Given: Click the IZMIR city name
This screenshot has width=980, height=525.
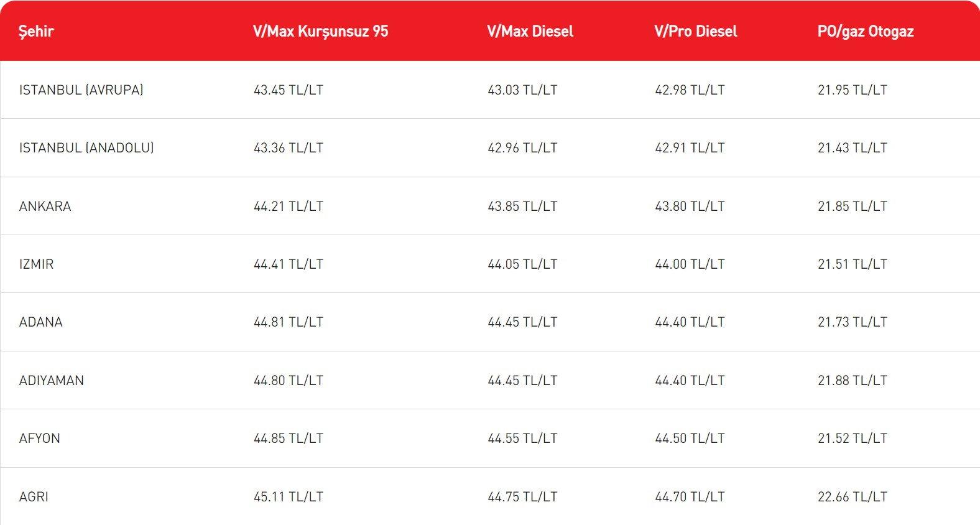Looking at the screenshot, I should 36,264.
